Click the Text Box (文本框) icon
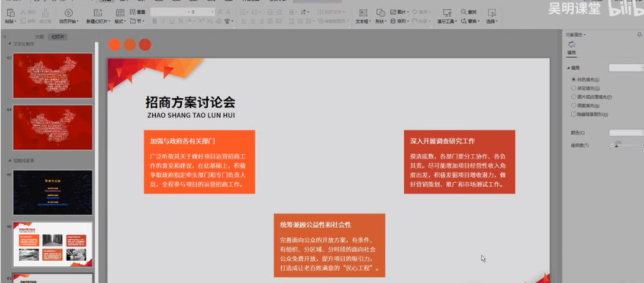Image resolution: width=644 pixels, height=283 pixels. 363,12
